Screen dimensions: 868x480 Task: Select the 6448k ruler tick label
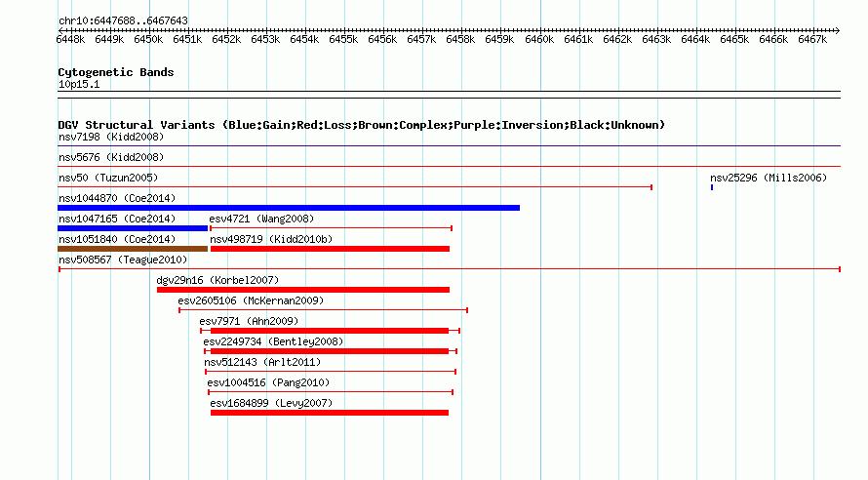coord(70,39)
